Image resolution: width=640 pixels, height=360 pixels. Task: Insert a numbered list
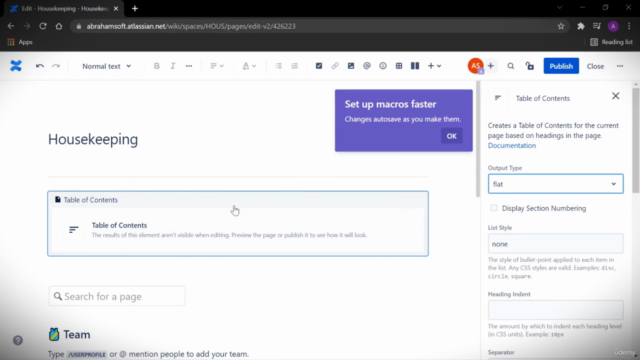click(294, 66)
